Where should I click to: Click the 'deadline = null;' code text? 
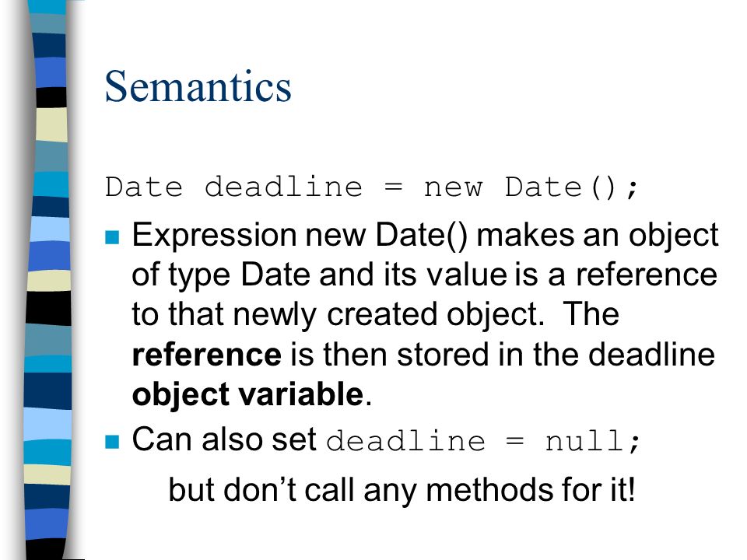coord(483,441)
